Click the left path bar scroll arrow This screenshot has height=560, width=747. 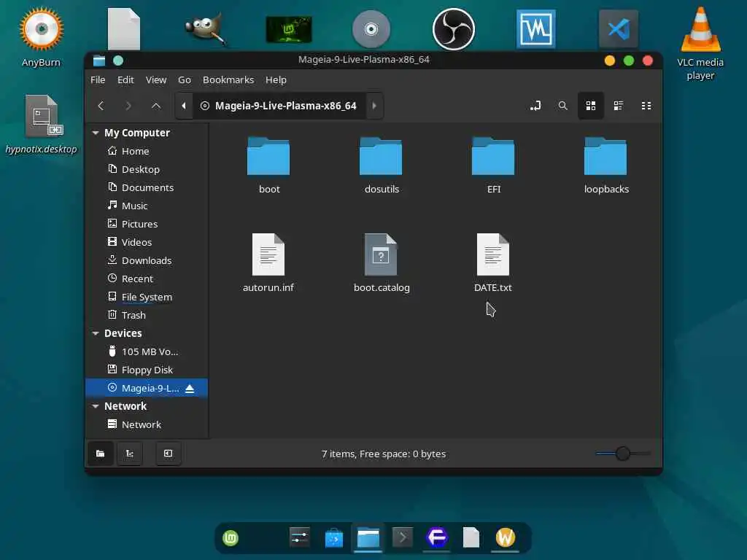(184, 106)
